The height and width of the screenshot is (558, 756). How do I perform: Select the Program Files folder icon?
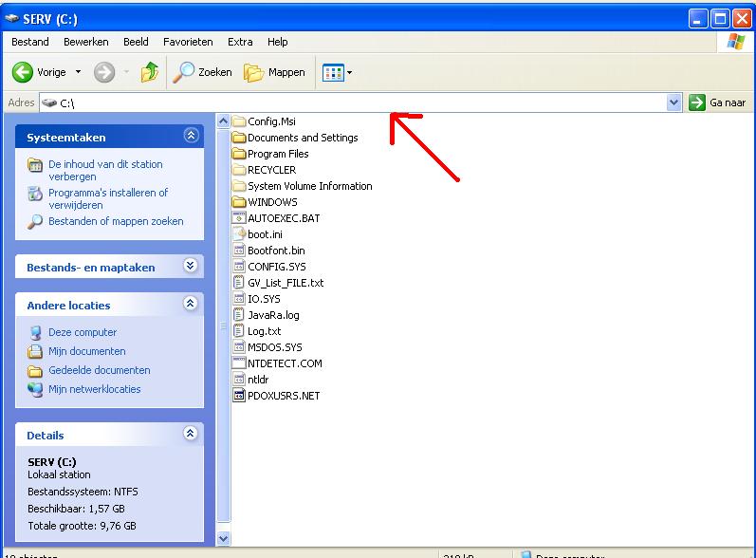[x=239, y=154]
